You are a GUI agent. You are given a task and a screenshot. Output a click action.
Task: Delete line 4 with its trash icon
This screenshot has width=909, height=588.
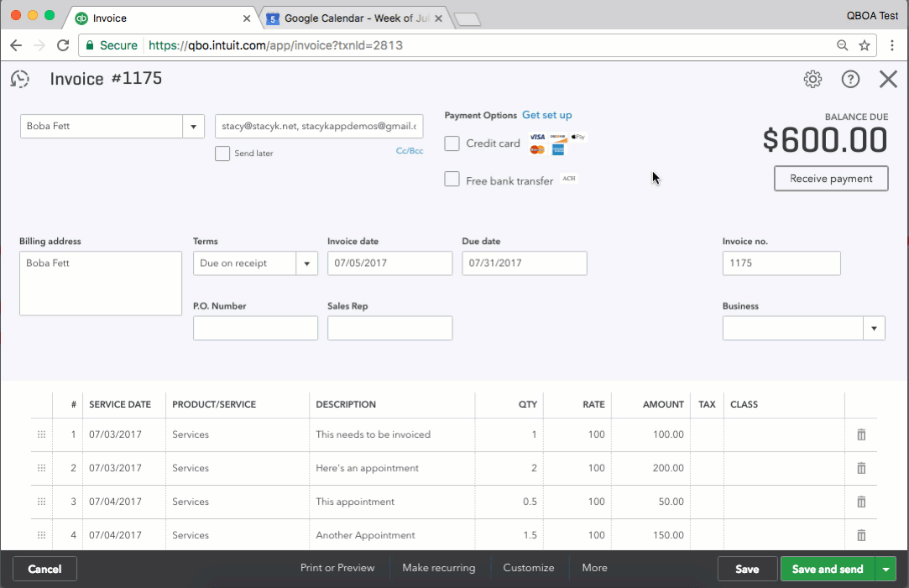coord(861,535)
